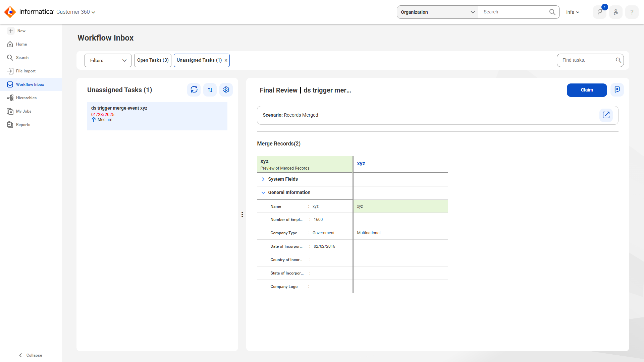Click the Country of Incor... row label

click(x=286, y=260)
